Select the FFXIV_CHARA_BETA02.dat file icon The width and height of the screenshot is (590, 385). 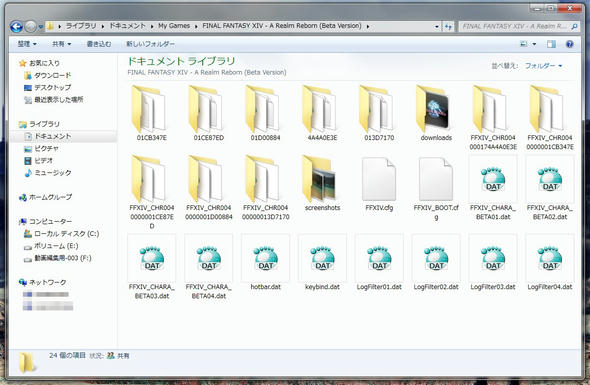[x=550, y=179]
